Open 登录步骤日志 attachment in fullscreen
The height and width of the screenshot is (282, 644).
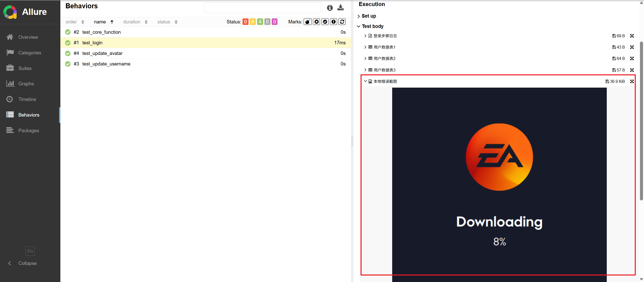632,36
